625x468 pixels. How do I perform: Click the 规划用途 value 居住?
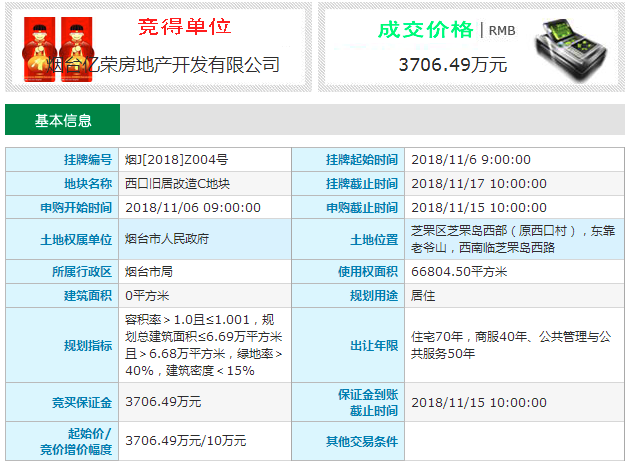tap(423, 296)
